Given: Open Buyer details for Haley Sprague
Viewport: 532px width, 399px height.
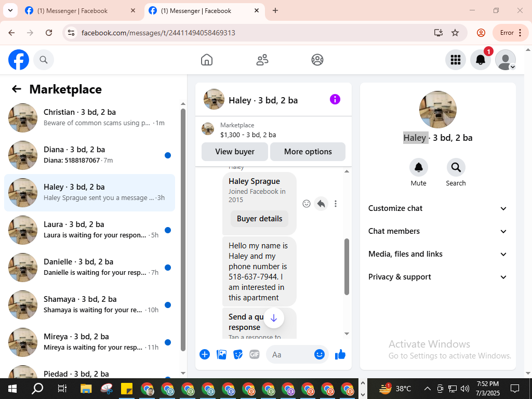Looking at the screenshot, I should 260,219.
